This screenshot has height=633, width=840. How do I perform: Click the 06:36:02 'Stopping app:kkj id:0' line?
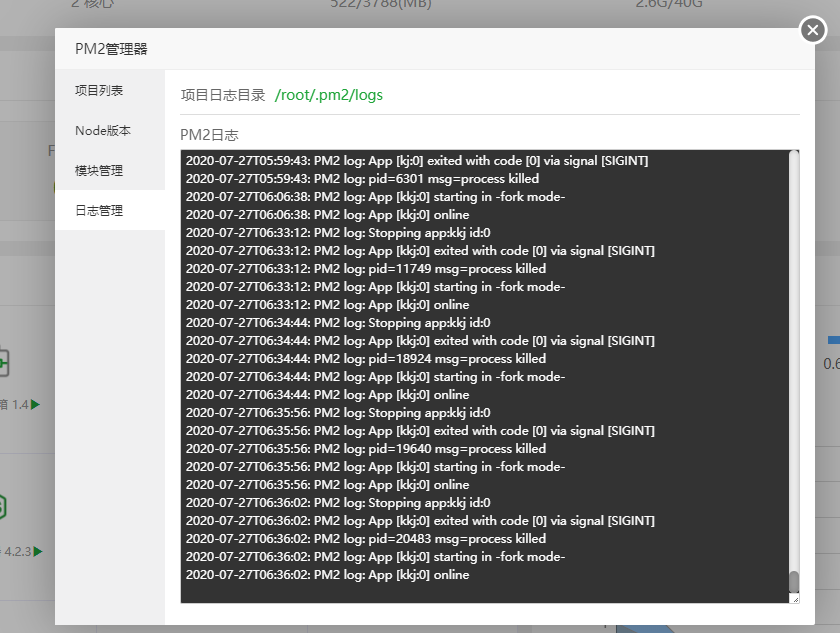[x=338, y=502]
